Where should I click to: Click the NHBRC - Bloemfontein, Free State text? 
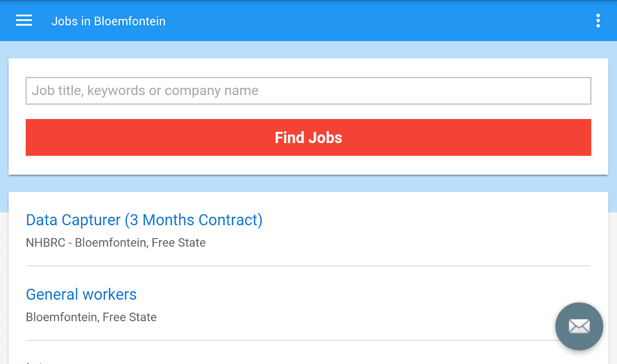coord(116,243)
